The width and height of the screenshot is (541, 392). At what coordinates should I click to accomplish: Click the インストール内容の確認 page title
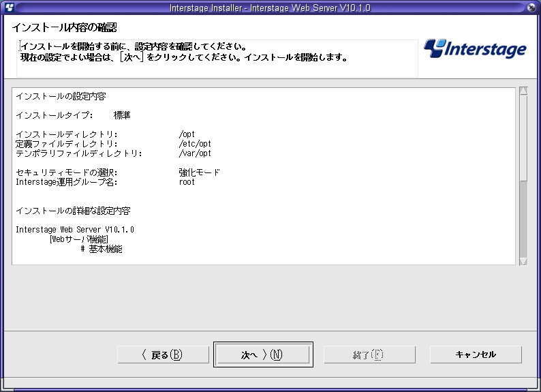(x=65, y=27)
